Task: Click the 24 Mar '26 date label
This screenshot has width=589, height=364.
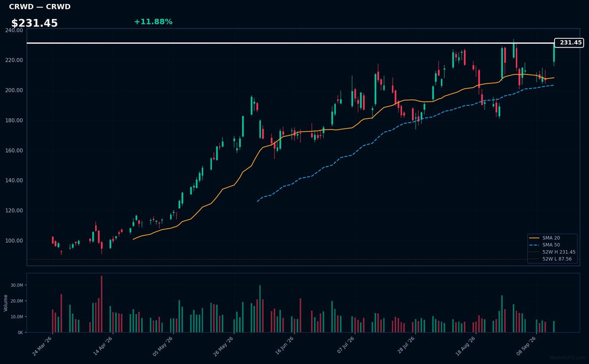Action: point(43,346)
